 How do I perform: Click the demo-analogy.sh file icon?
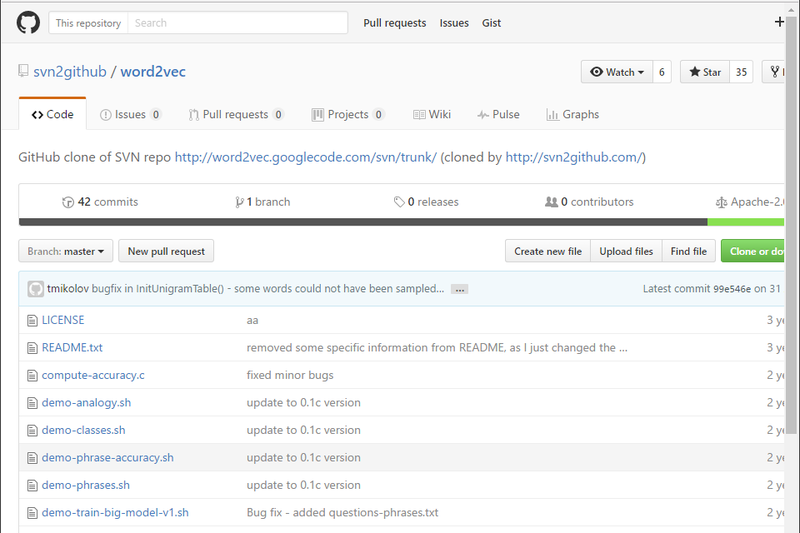coord(32,403)
